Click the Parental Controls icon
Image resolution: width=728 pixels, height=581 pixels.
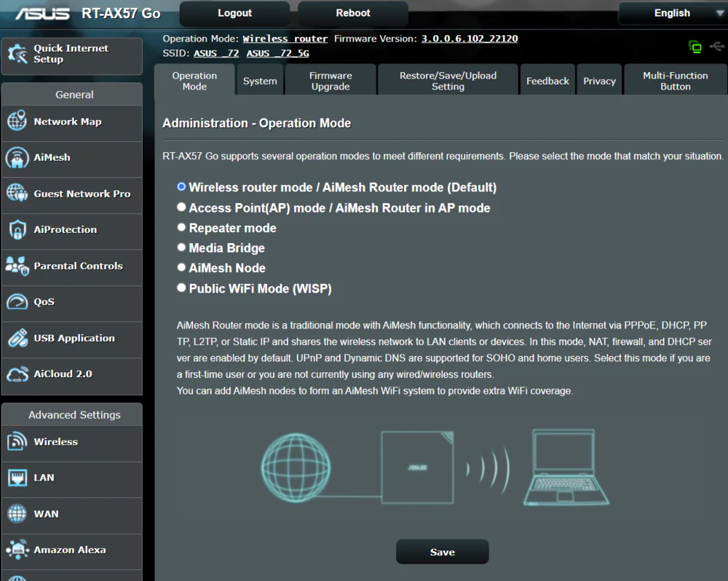[x=17, y=266]
